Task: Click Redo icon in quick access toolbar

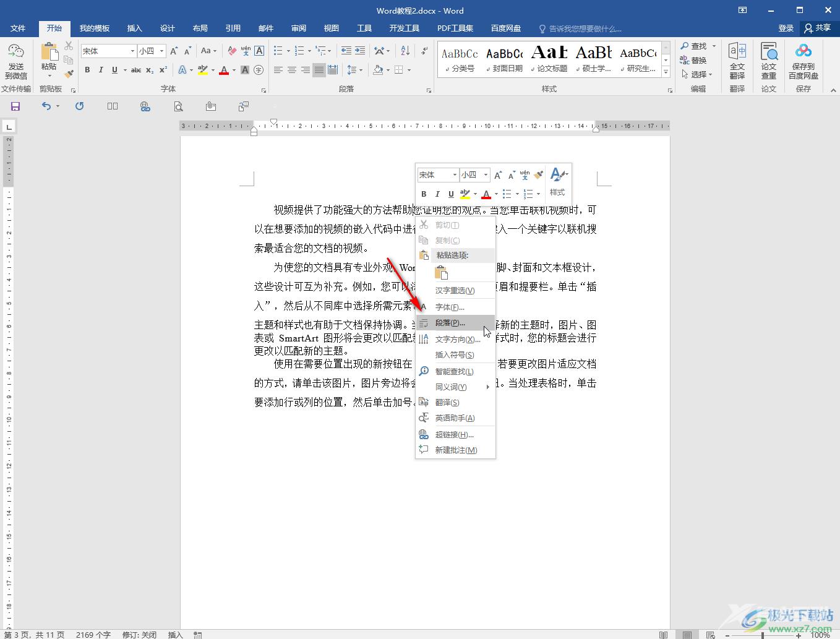Action: pyautogui.click(x=79, y=106)
